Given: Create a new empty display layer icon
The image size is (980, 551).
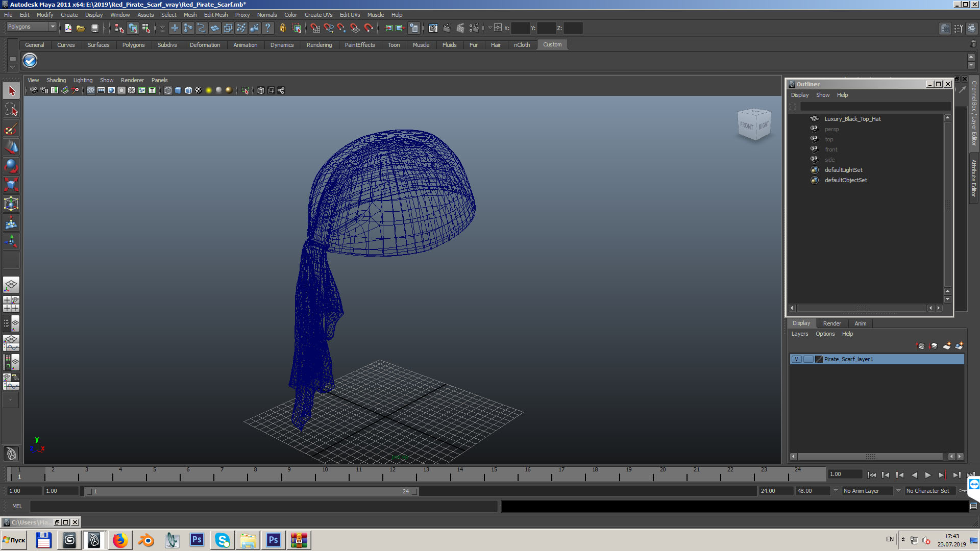Looking at the screenshot, I should point(946,346).
